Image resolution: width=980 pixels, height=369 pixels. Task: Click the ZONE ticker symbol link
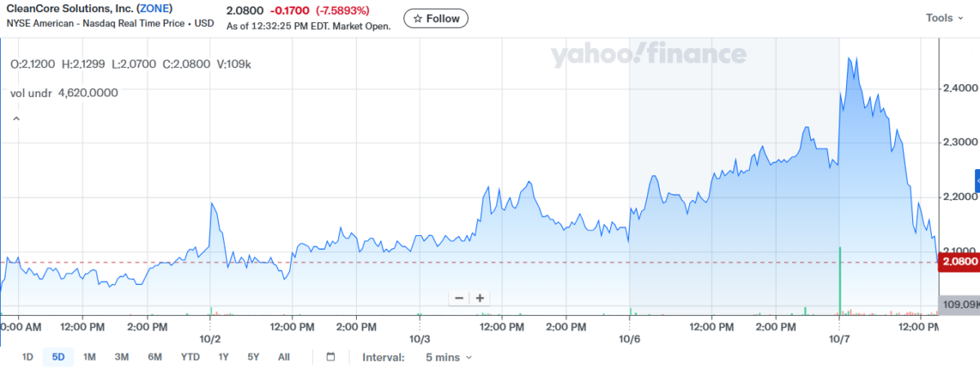[155, 9]
